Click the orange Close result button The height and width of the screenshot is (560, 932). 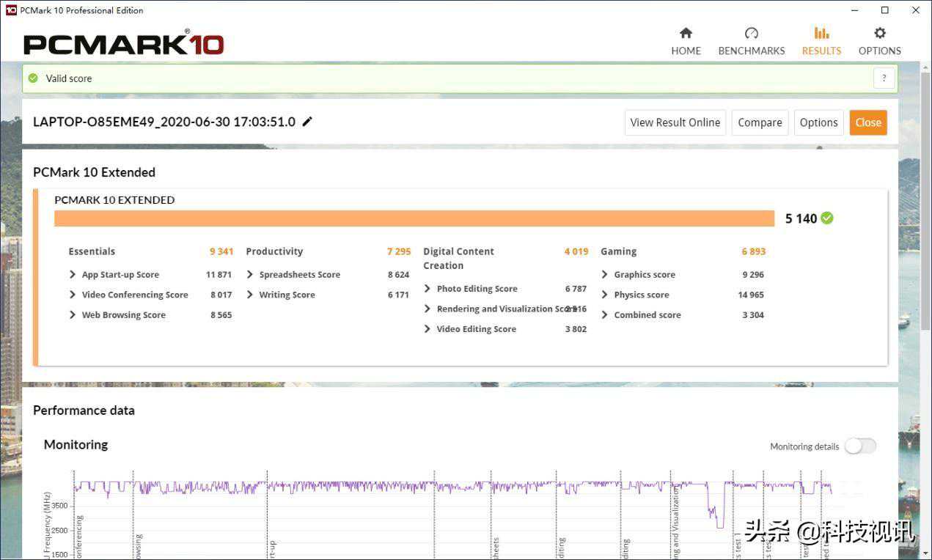click(867, 122)
